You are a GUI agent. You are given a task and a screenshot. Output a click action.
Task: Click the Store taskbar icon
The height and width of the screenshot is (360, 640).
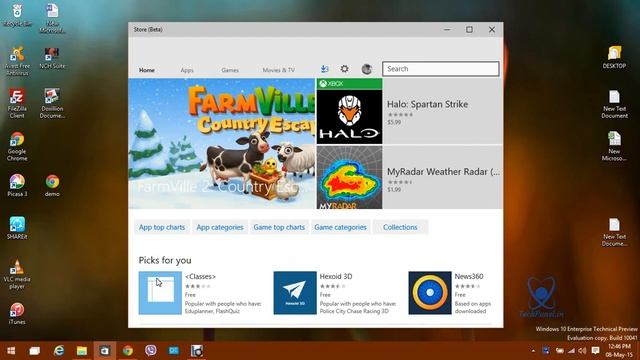[104, 351]
